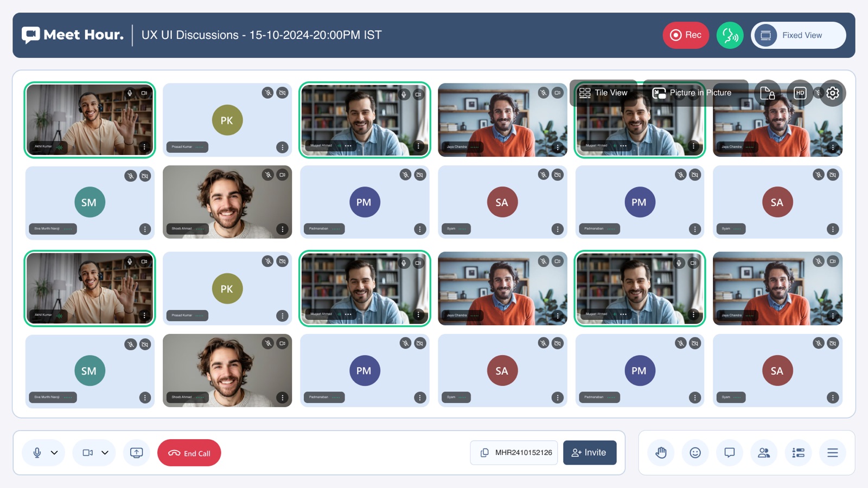Viewport: 868px width, 488px height.
Task: Expand the microphone options chevron
Action: [54, 453]
